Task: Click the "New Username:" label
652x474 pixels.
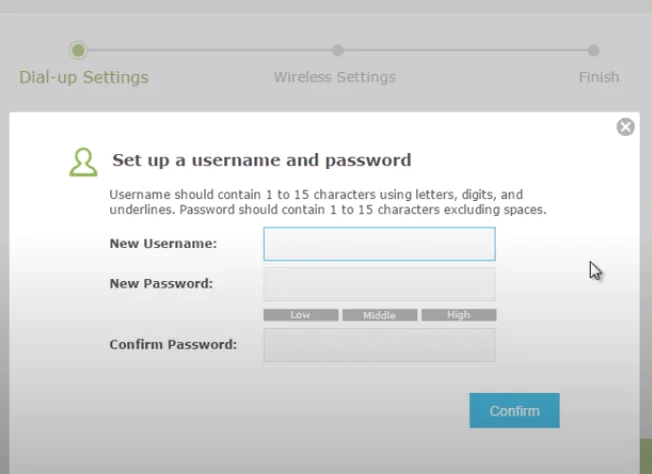Action: 163,244
